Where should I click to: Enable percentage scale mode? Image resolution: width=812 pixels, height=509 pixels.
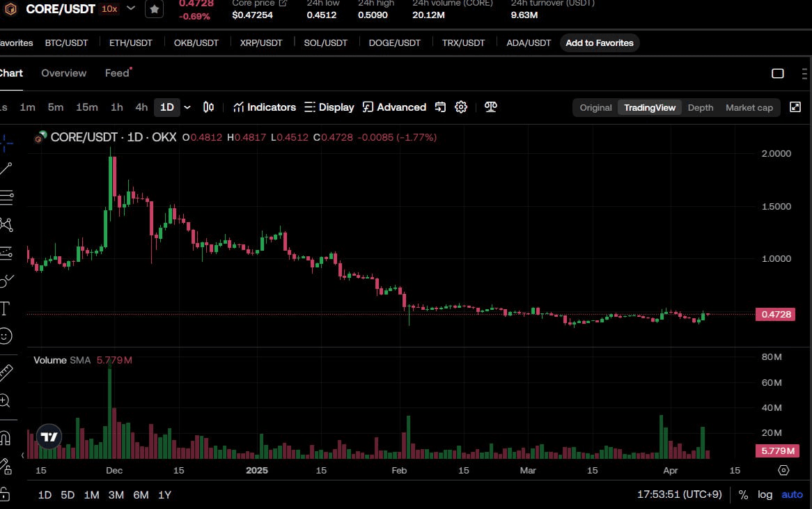(742, 494)
